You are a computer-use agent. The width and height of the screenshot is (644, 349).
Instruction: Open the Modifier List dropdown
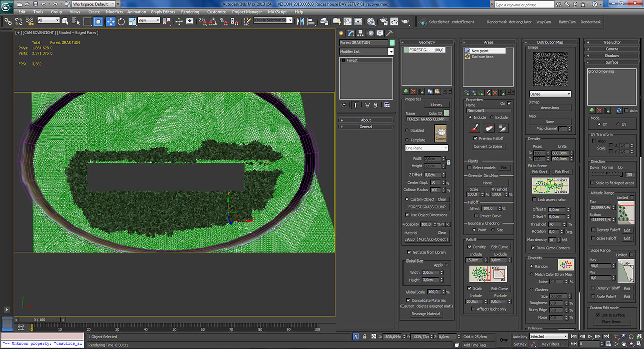point(366,52)
